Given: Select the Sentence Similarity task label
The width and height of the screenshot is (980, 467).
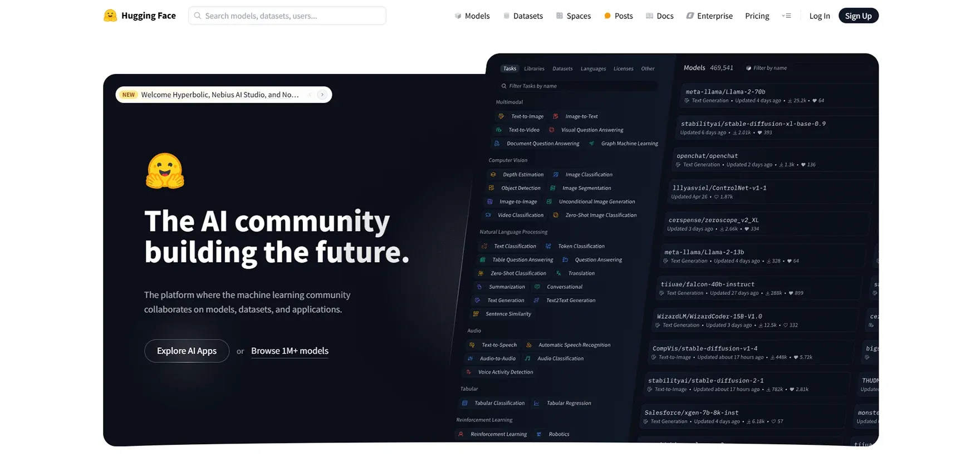Looking at the screenshot, I should tap(508, 314).
